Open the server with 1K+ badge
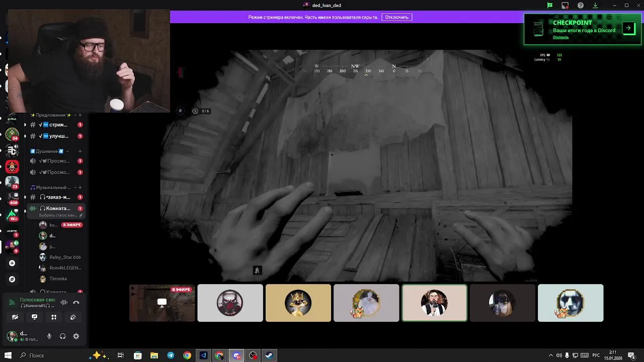 point(12,215)
